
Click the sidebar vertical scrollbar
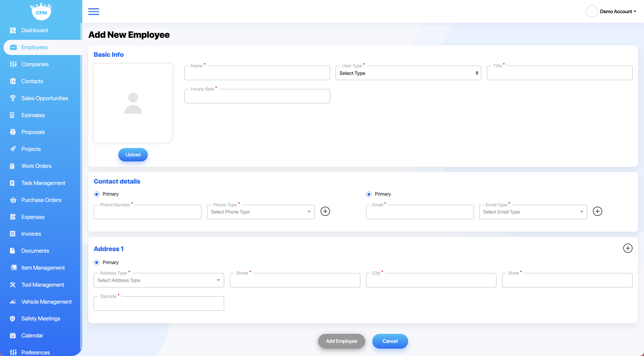pos(81,186)
